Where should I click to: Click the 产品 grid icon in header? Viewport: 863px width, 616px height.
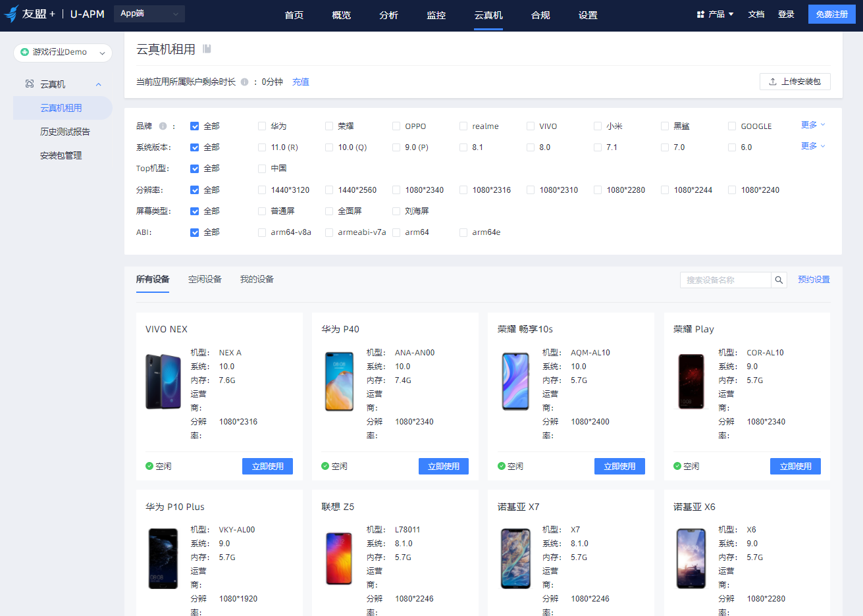[700, 14]
